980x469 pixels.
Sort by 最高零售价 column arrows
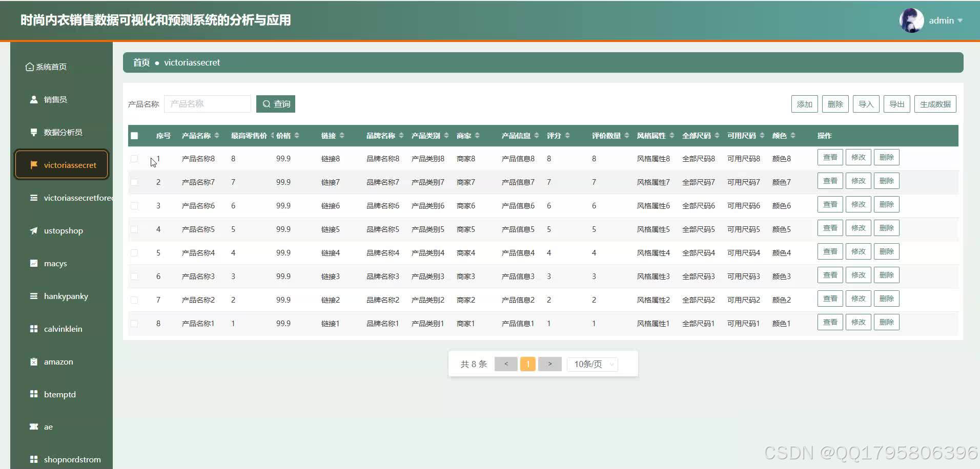click(272, 136)
